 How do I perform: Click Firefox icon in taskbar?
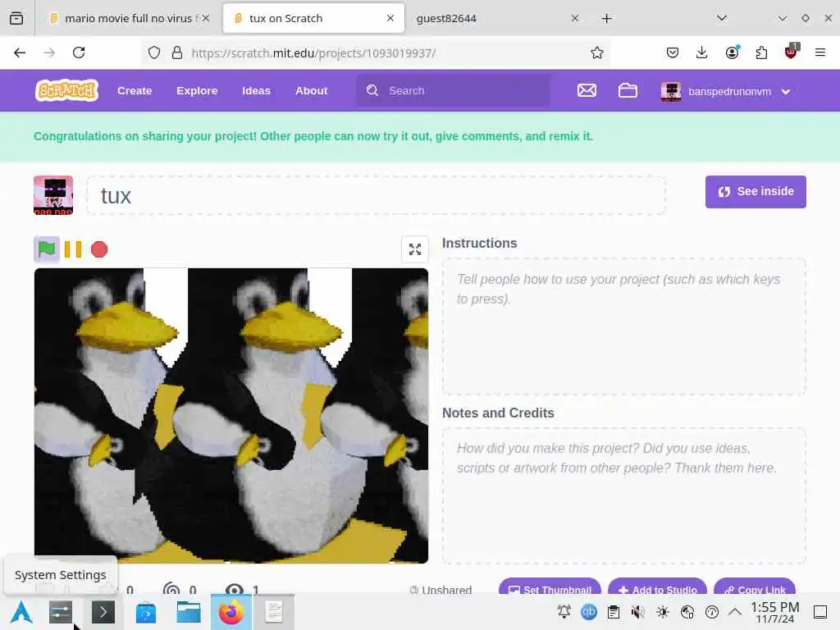pyautogui.click(x=231, y=612)
